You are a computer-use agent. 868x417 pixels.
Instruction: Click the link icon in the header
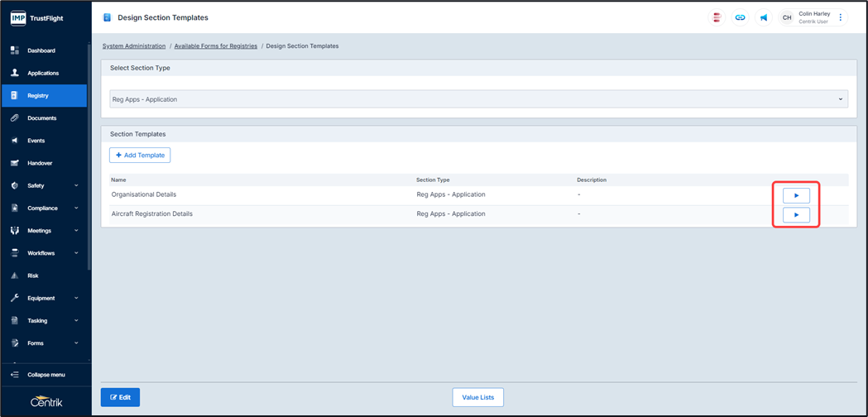pyautogui.click(x=740, y=17)
